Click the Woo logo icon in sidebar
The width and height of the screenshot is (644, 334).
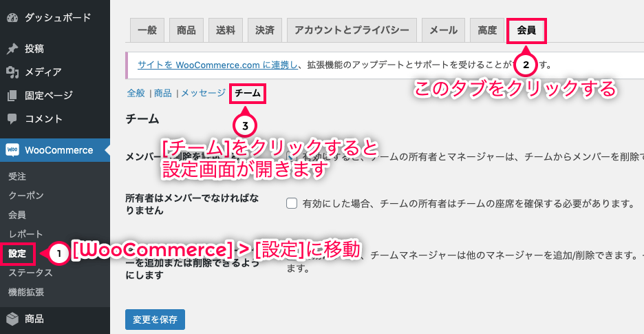click(x=12, y=150)
